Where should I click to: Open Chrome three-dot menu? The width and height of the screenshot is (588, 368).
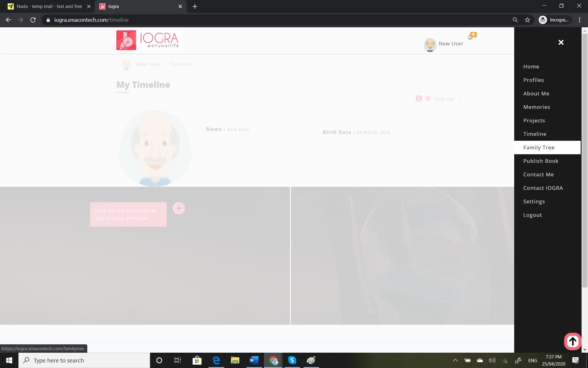click(x=579, y=20)
